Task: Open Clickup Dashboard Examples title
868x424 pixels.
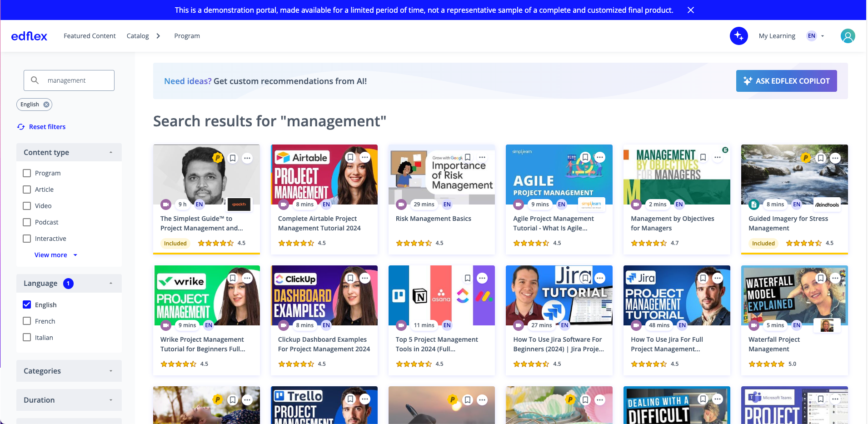Action: pyautogui.click(x=324, y=344)
